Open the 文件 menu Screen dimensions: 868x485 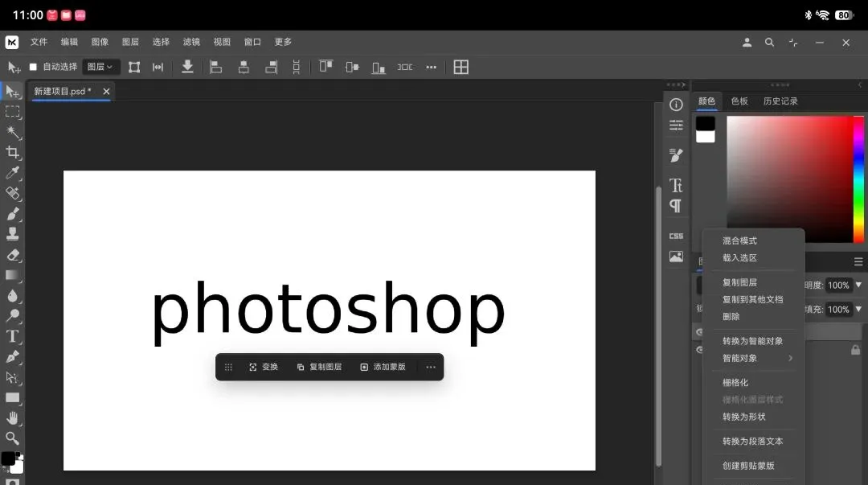(x=39, y=42)
